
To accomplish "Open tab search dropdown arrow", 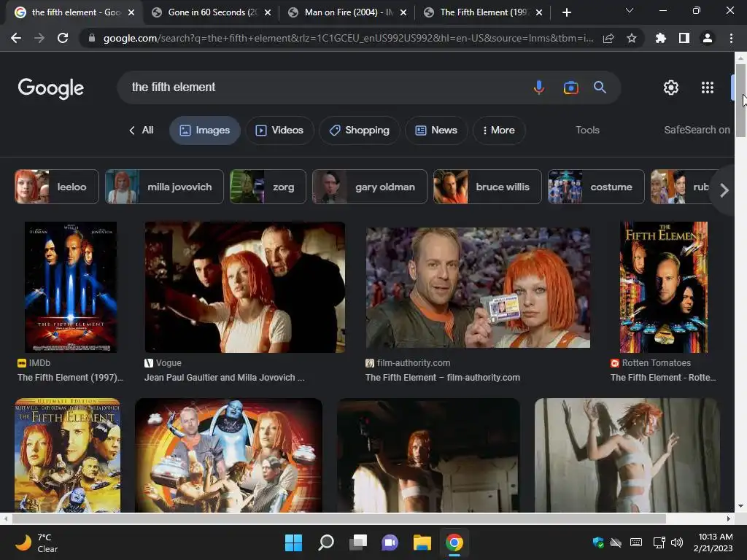I will point(630,10).
